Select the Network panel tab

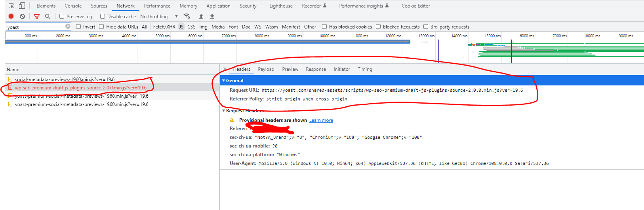coord(126,6)
